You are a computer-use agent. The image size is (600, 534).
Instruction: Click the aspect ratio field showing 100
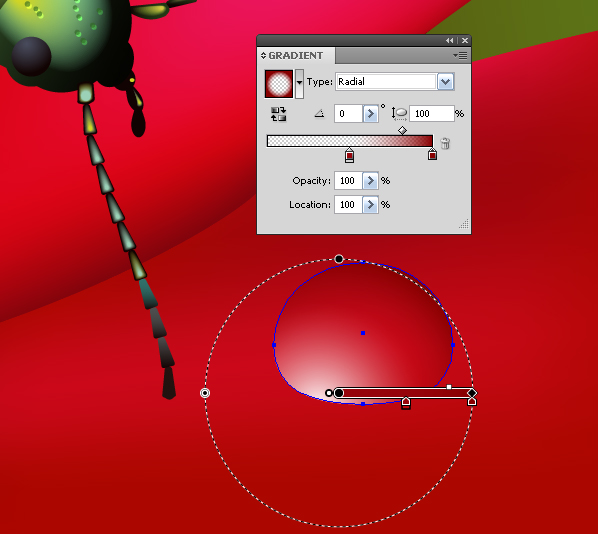point(432,114)
